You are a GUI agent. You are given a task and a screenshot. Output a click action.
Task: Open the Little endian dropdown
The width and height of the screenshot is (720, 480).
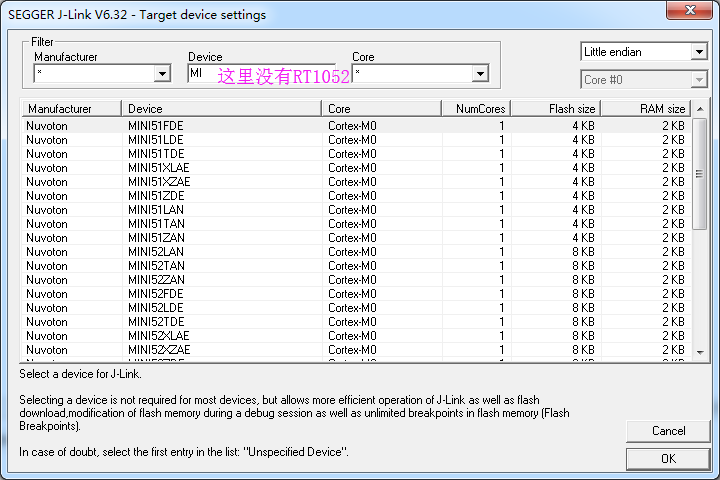699,52
